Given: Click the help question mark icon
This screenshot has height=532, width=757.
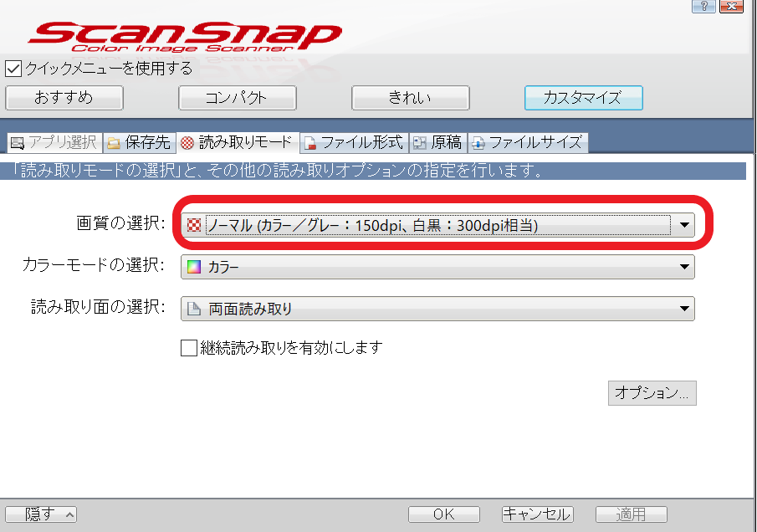Looking at the screenshot, I should pos(703,7).
